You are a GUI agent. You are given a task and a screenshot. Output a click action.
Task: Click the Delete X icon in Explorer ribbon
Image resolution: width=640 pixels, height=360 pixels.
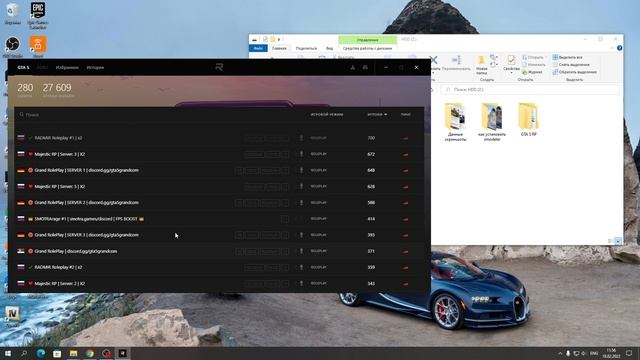pos(434,60)
